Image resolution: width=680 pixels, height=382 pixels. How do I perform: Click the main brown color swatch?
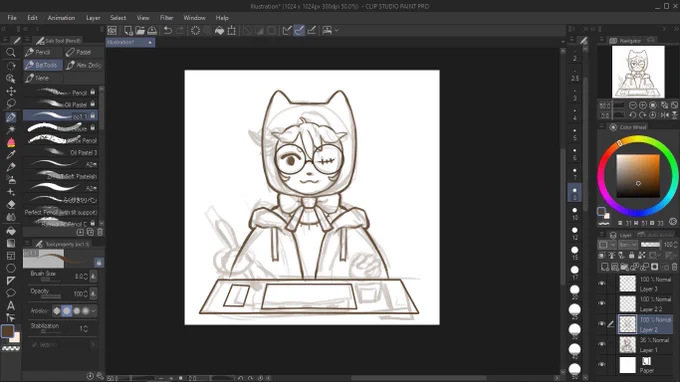7,331
